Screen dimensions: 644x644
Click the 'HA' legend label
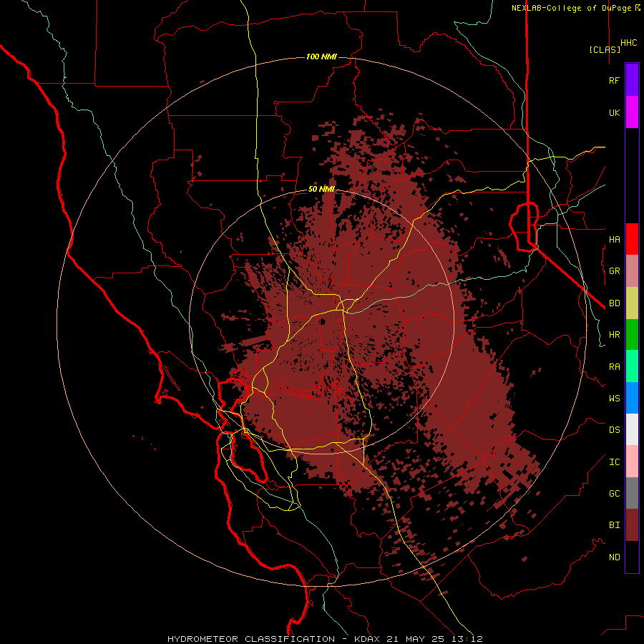pos(615,239)
